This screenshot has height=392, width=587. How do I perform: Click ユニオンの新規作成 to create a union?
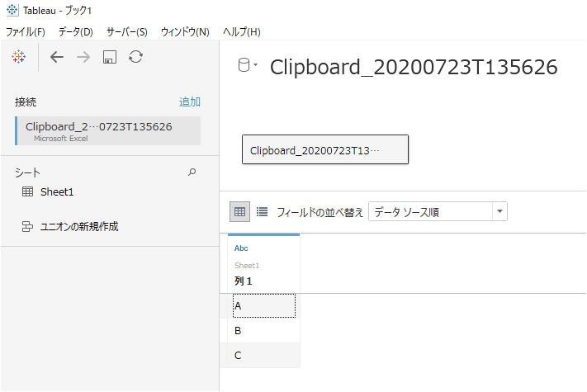(79, 226)
